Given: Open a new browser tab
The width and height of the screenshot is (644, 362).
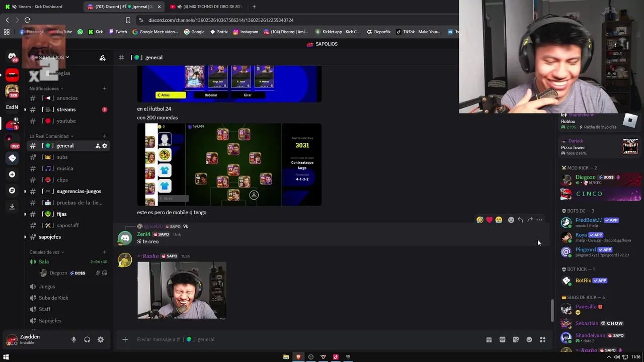Looking at the screenshot, I should pos(254,7).
